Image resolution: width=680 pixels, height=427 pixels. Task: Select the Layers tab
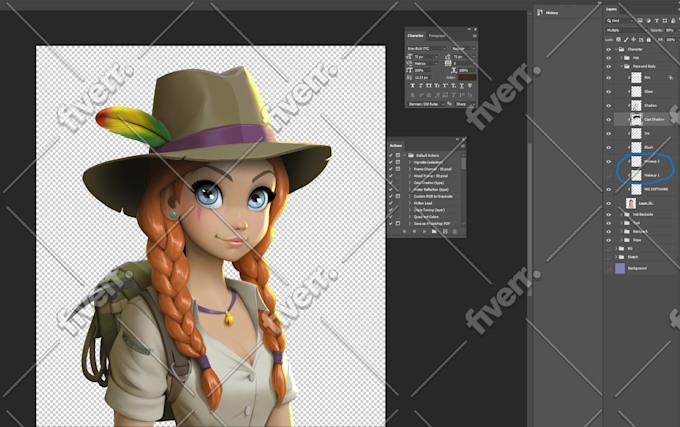(611, 9)
